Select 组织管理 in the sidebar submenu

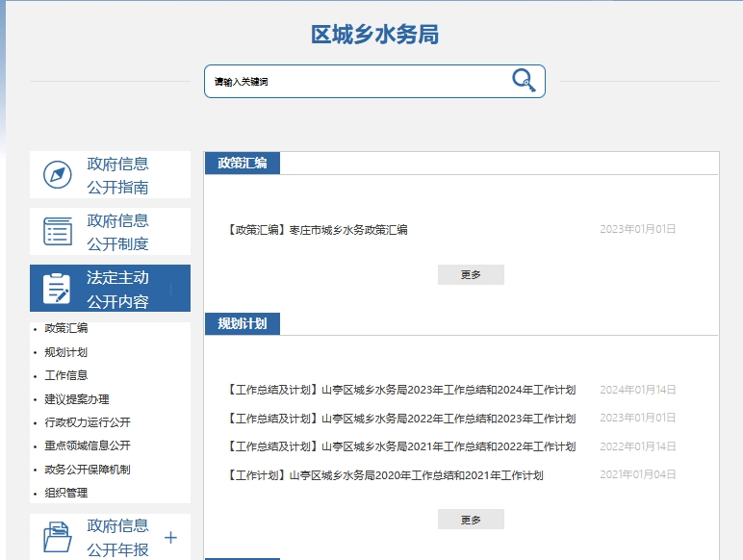(x=65, y=493)
